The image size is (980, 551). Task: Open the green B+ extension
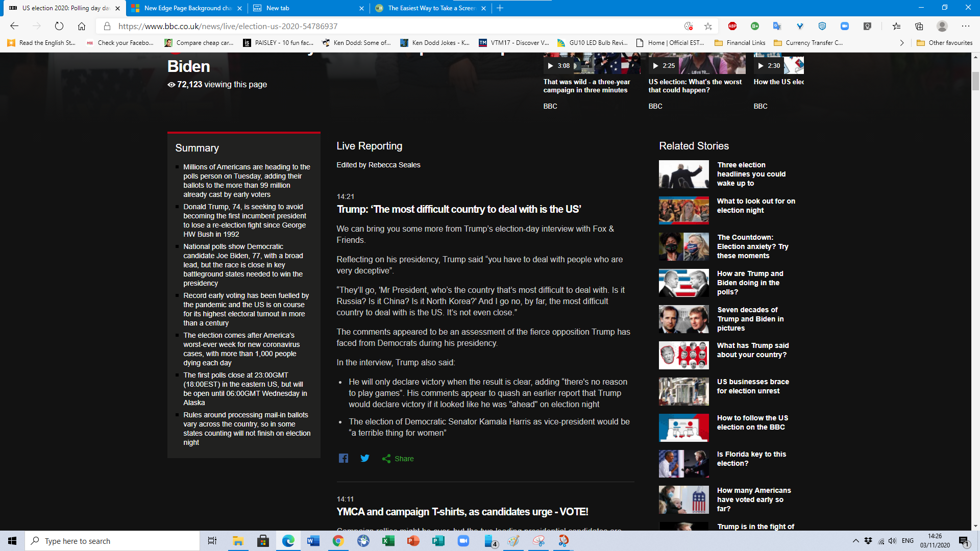pos(755,26)
